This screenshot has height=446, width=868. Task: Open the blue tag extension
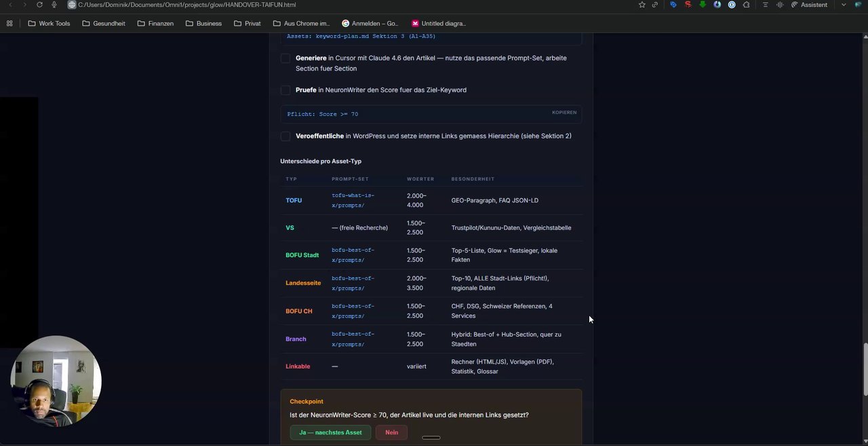pyautogui.click(x=673, y=5)
